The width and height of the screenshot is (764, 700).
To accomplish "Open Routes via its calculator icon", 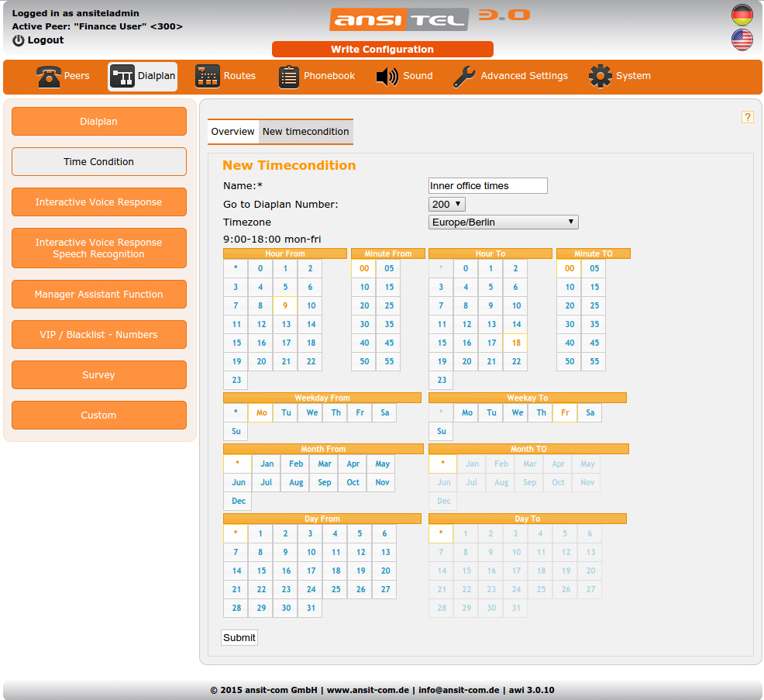I will (x=207, y=77).
